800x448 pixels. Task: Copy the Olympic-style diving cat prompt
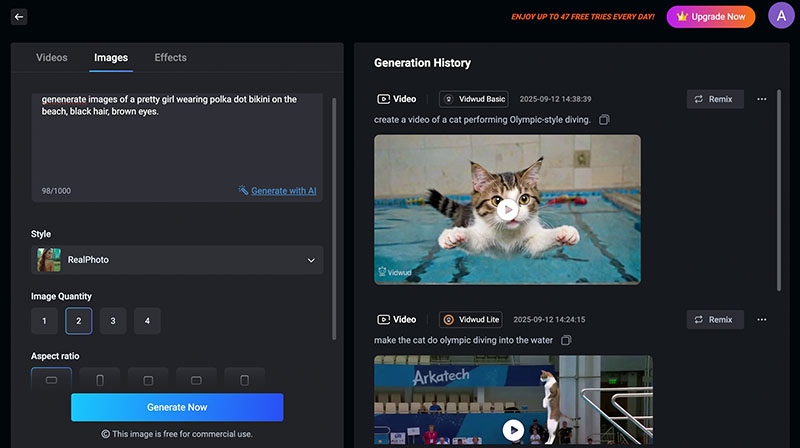[x=604, y=120]
